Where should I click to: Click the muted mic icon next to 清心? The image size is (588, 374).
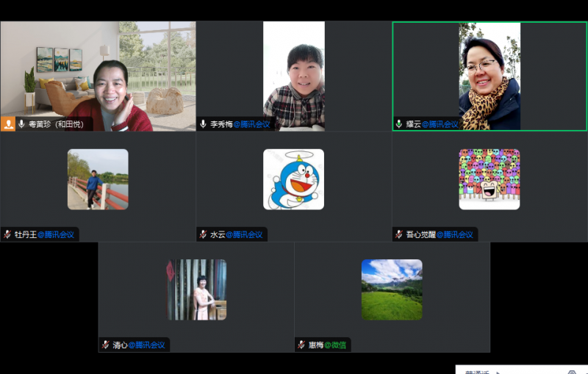point(106,345)
